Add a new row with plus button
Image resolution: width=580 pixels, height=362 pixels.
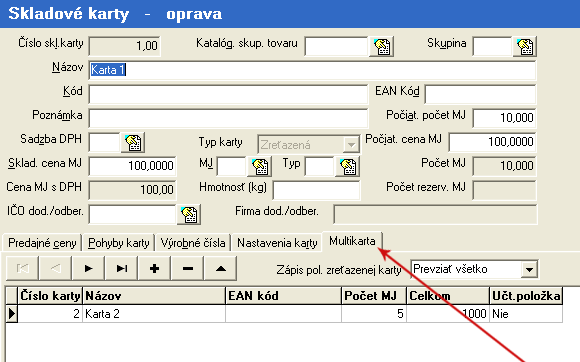(x=154, y=268)
